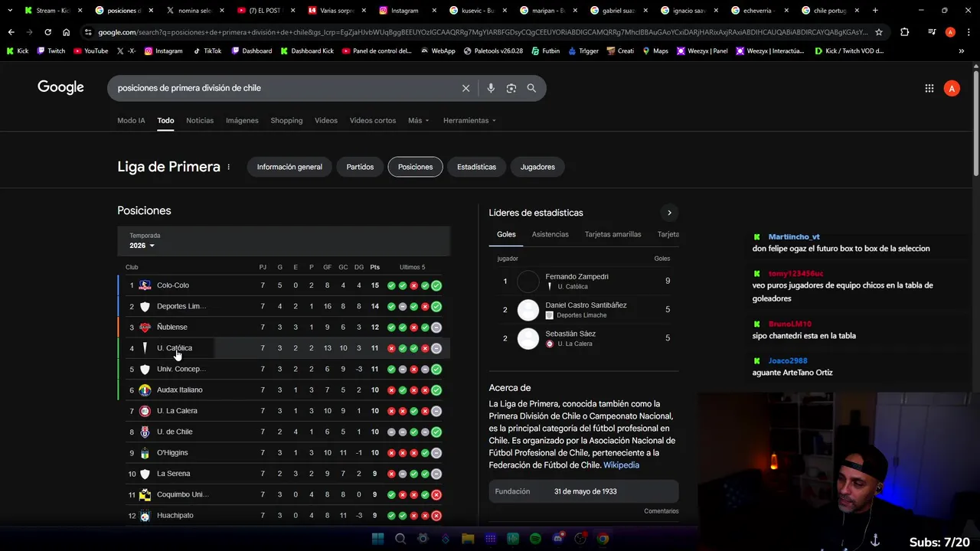Open the Futbin bookmark
The height and width of the screenshot is (551, 980).
[x=544, y=51]
